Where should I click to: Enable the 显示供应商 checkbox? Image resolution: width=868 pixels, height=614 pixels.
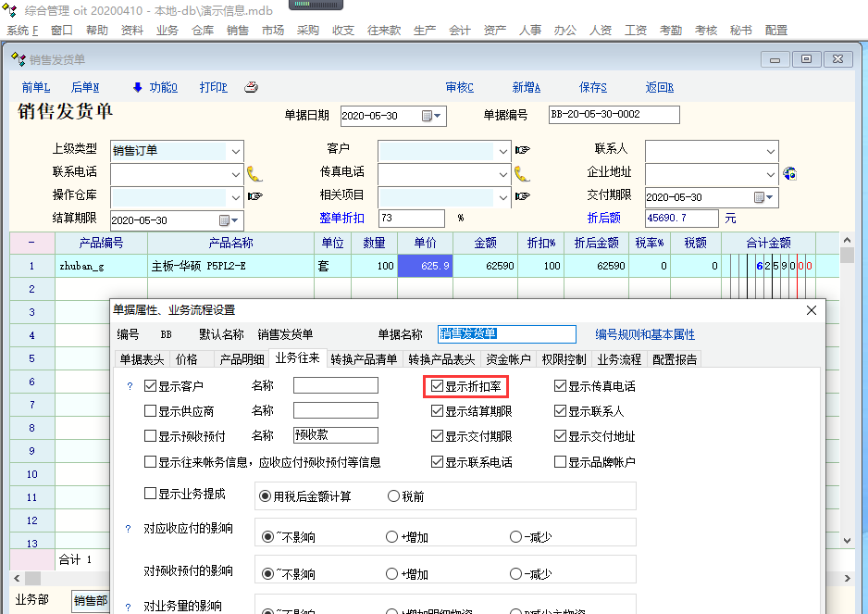[151, 411]
